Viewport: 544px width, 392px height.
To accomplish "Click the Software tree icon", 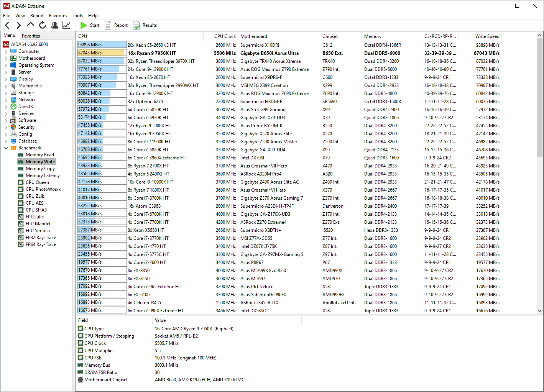I will click(13, 120).
